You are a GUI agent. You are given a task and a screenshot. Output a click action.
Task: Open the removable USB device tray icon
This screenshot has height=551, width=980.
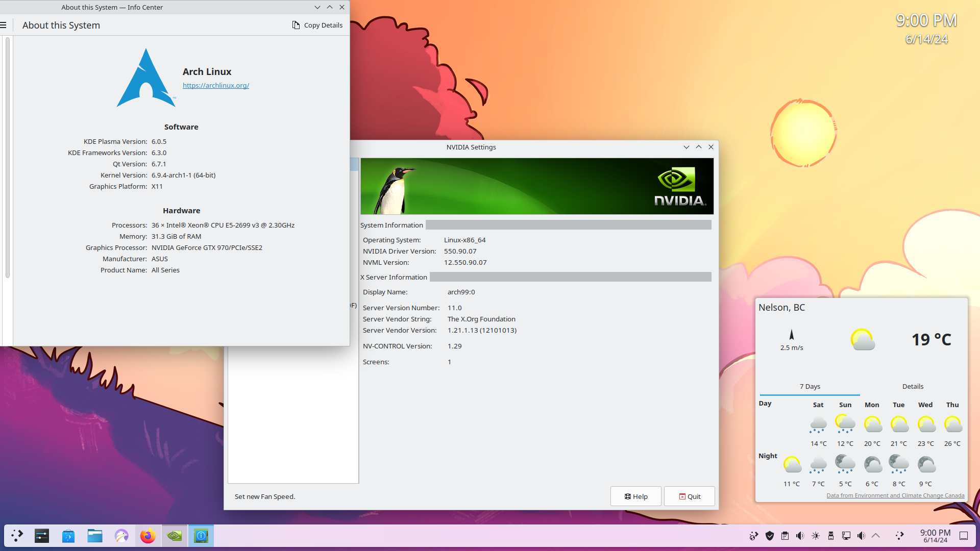point(831,536)
